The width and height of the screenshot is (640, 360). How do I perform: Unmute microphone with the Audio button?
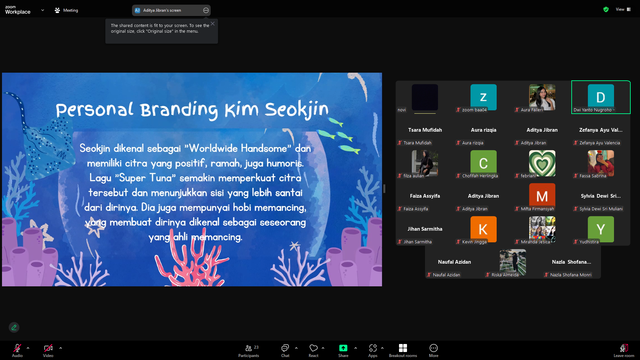coord(17,350)
